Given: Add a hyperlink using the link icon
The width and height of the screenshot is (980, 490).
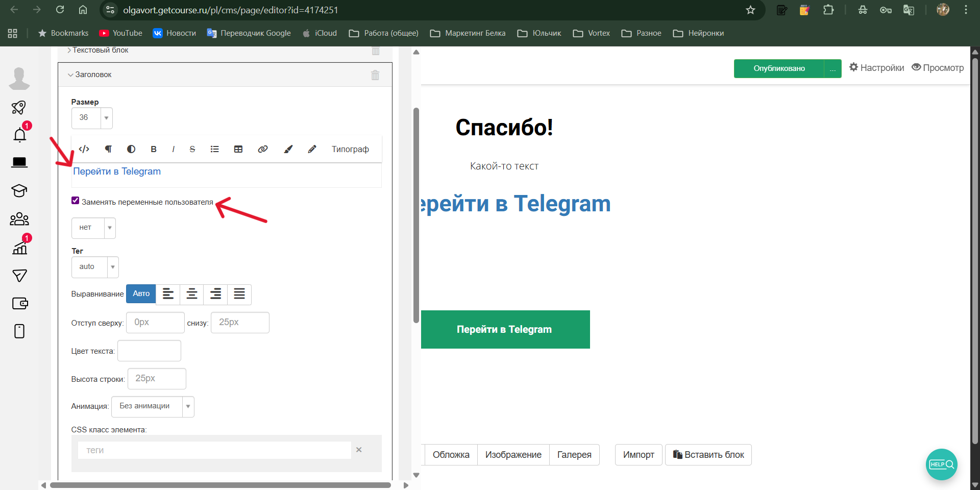Looking at the screenshot, I should [263, 149].
